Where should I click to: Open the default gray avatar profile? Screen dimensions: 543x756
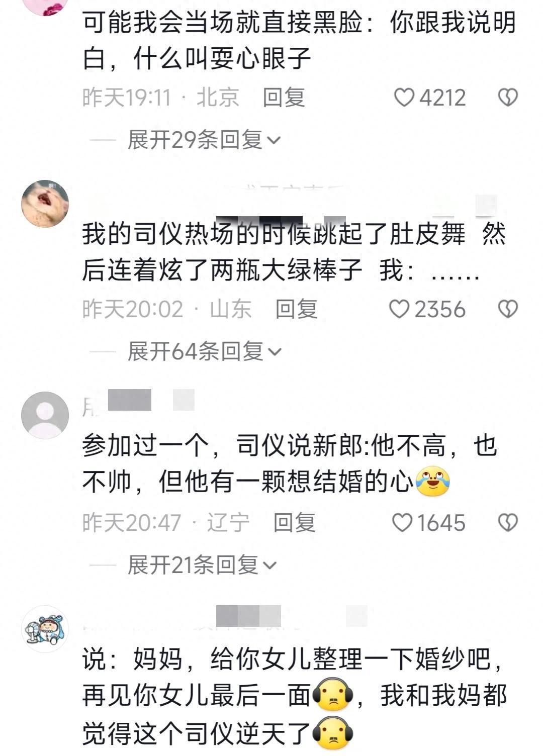click(x=45, y=415)
